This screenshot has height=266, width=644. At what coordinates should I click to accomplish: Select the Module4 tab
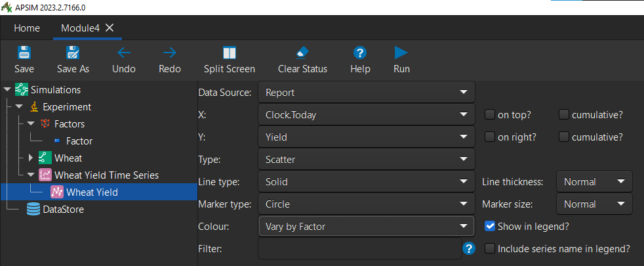[x=80, y=28]
